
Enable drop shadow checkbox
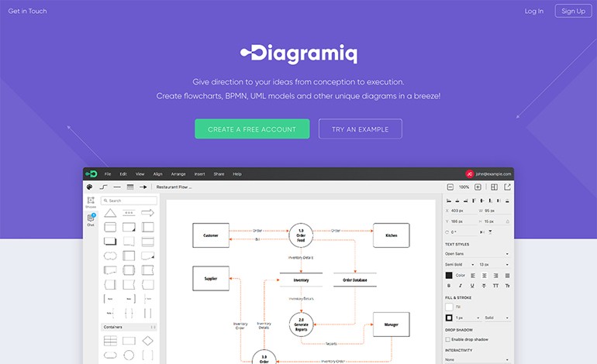point(448,339)
